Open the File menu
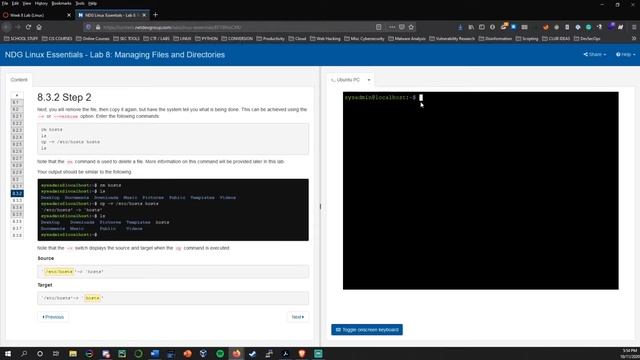This screenshot has height=360, width=640. [x=5, y=3]
